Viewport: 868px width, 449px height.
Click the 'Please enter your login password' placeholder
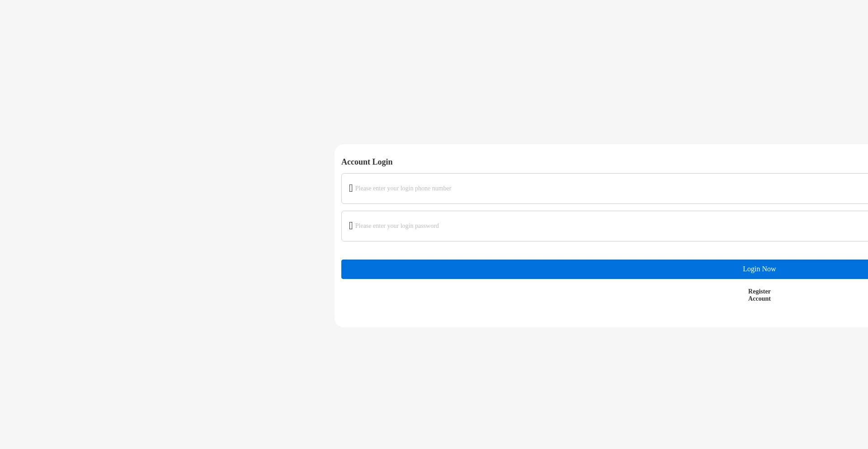[397, 226]
